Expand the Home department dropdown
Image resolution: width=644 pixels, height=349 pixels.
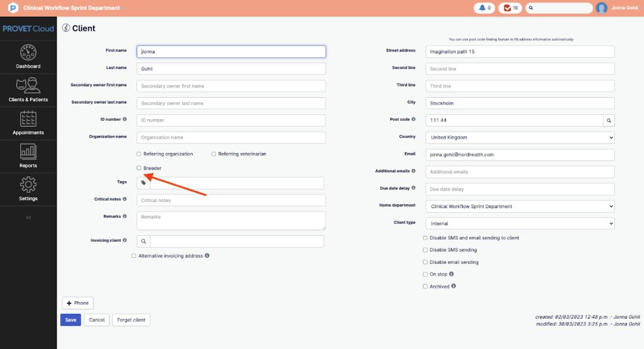click(x=519, y=207)
